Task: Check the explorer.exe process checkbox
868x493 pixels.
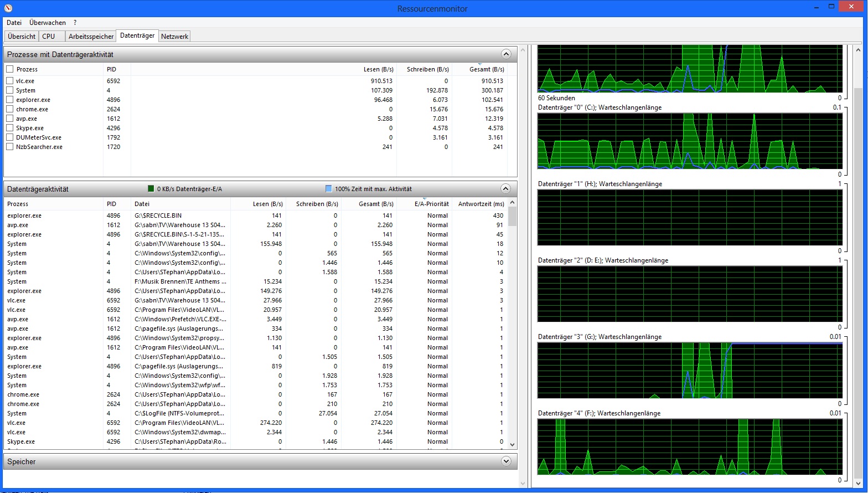Action: (10, 100)
